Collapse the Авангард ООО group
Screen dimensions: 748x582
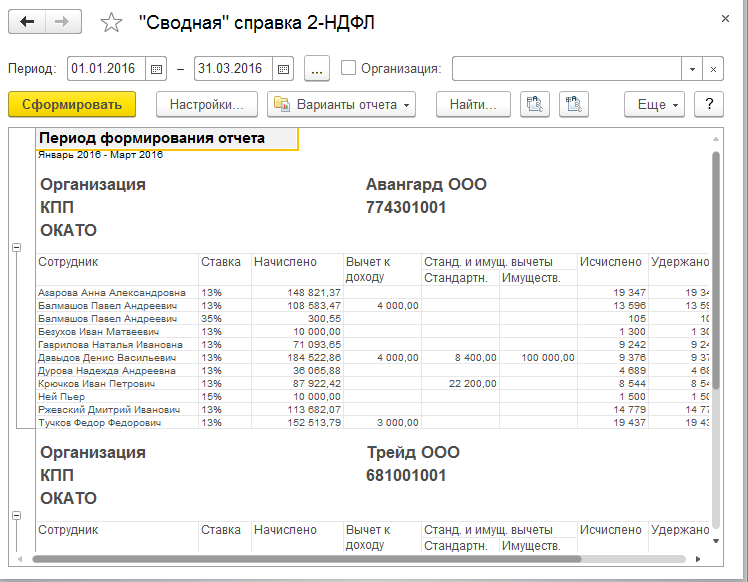click(x=16, y=247)
